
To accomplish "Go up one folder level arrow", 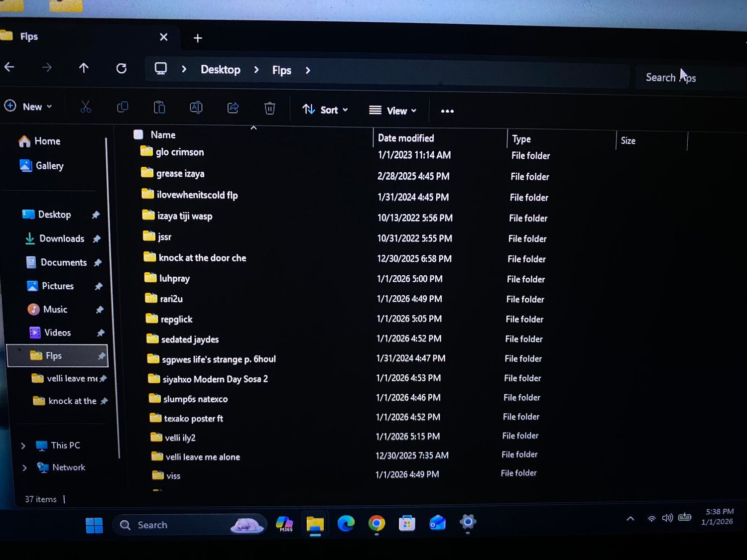I will pyautogui.click(x=84, y=68).
